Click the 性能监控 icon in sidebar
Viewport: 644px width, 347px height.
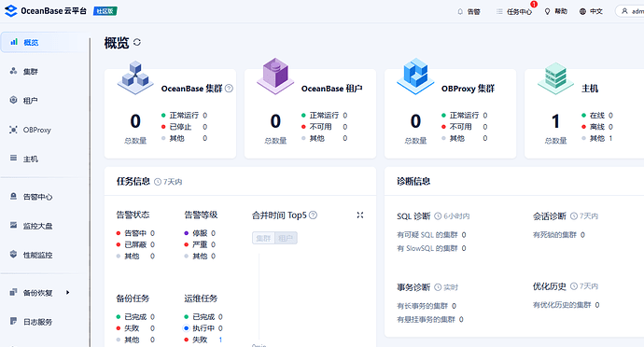coord(14,255)
